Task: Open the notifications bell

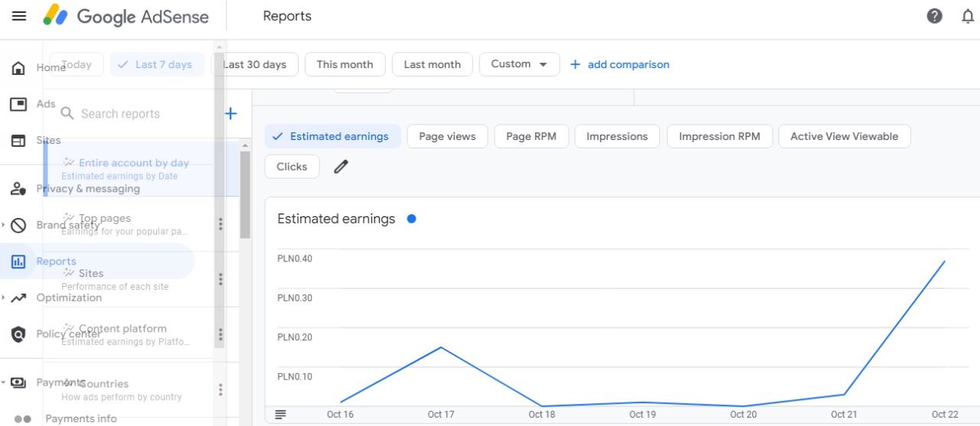Action: 968,16
